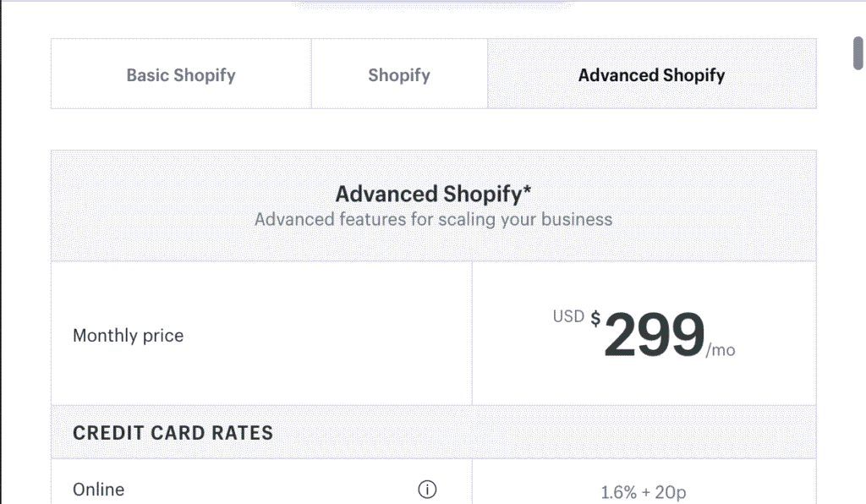The height and width of the screenshot is (504, 866).
Task: Click the bold Advanced Shopify plan heading
Action: [428, 194]
